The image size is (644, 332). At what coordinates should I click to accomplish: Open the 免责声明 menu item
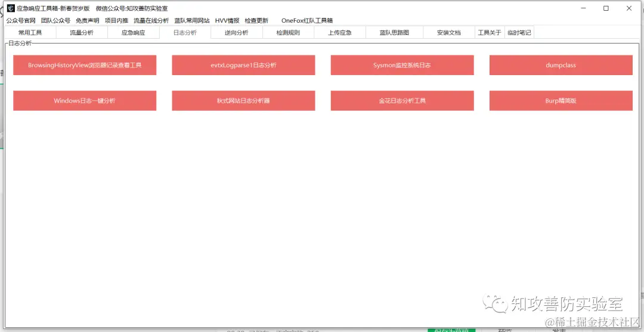[88, 20]
